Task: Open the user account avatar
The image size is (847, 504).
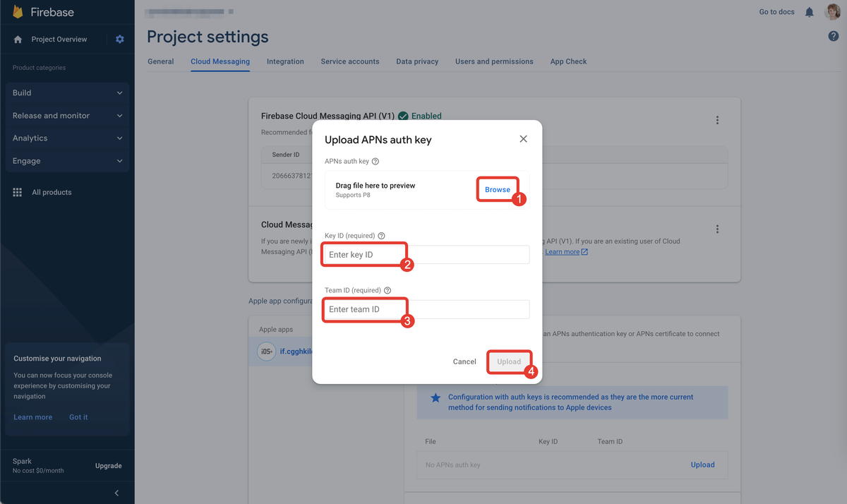Action: 832,12
